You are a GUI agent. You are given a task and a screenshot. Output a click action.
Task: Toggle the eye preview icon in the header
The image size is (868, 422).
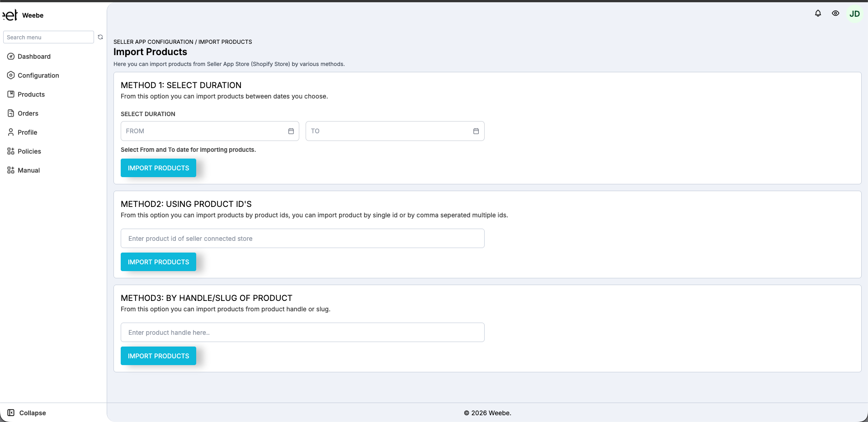[835, 14]
